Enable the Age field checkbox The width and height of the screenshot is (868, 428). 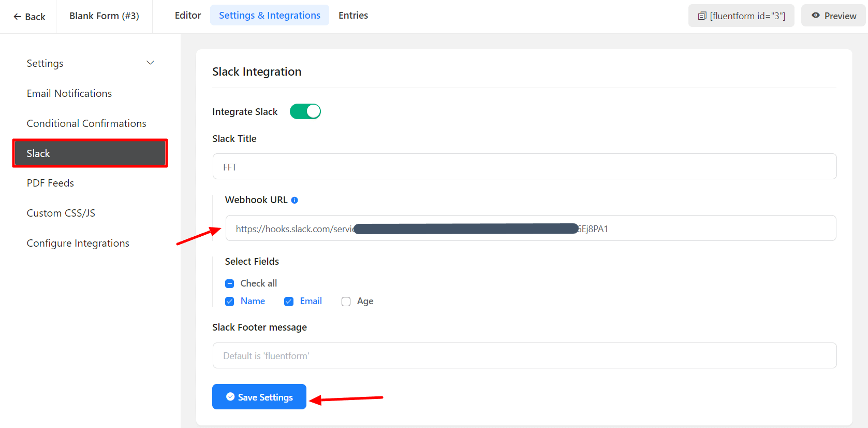(x=346, y=302)
